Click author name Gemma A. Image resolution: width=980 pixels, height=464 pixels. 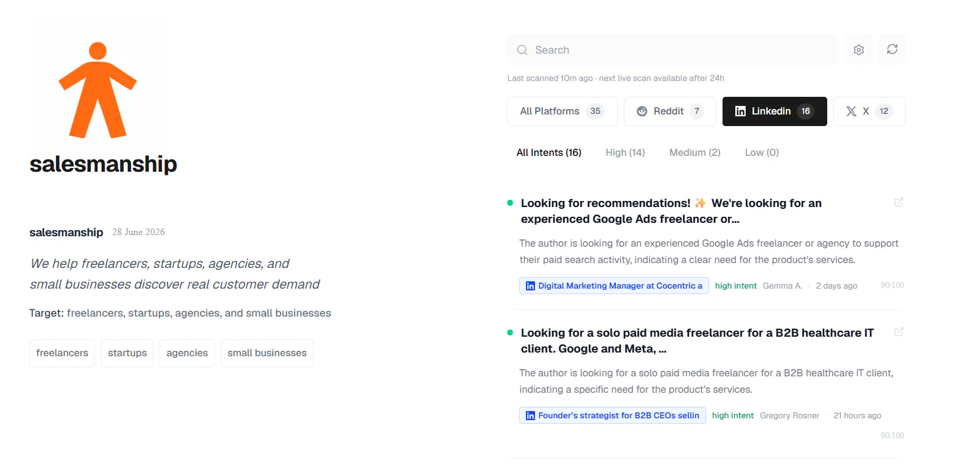(782, 286)
